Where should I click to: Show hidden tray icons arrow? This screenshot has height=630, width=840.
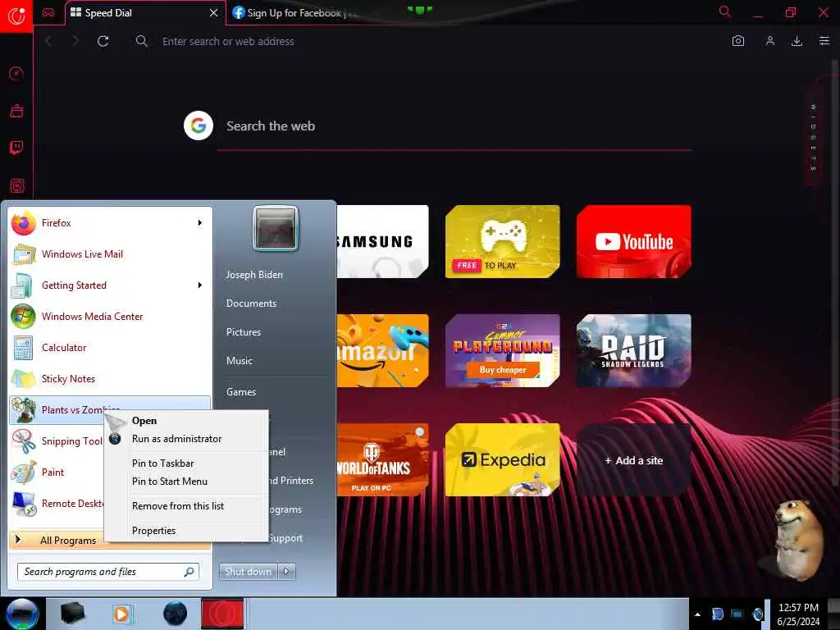(x=697, y=614)
